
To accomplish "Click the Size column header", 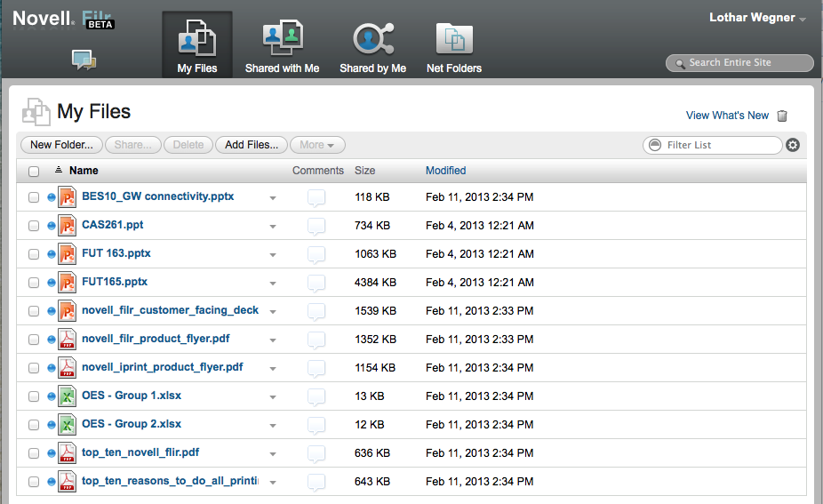I will click(x=364, y=171).
